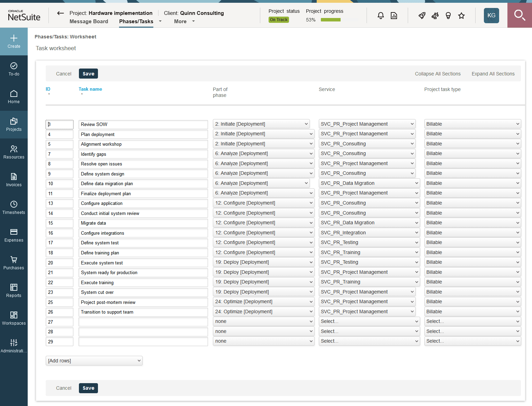Open the To-do sidebar item
The image size is (532, 406).
click(14, 69)
